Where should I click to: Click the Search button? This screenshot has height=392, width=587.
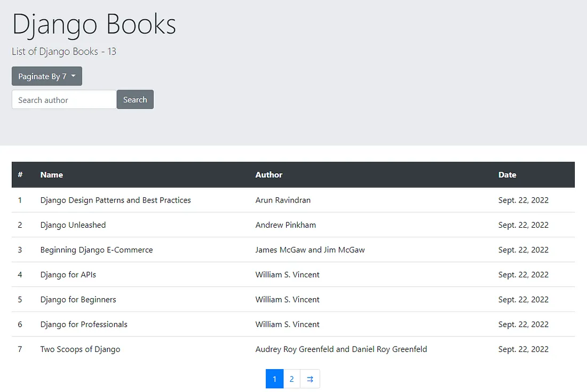coord(135,100)
